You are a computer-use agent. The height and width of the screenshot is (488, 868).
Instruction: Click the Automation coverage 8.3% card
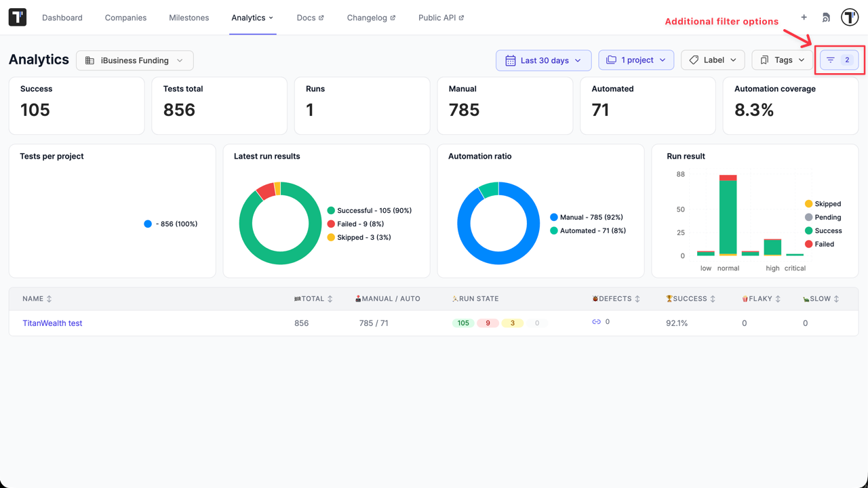(x=791, y=106)
